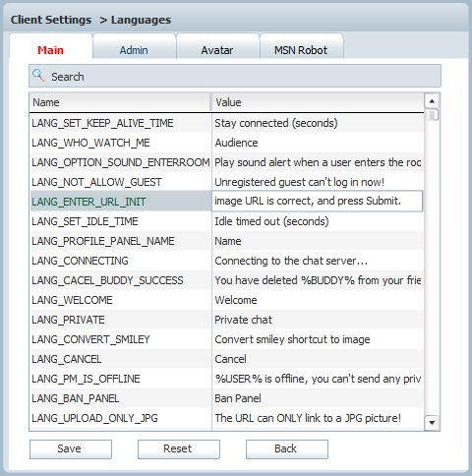Go back using the Back button

287,449
